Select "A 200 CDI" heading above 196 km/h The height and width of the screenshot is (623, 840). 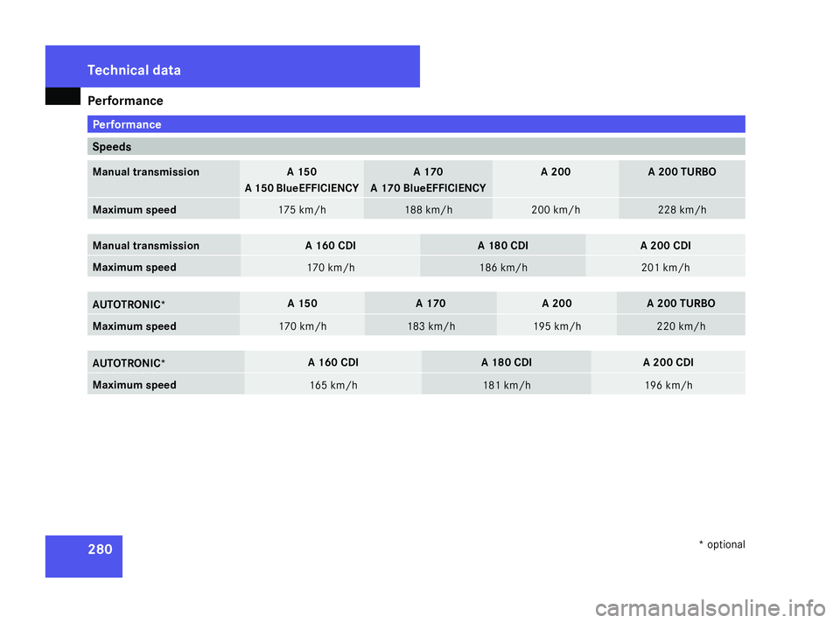[668, 362]
